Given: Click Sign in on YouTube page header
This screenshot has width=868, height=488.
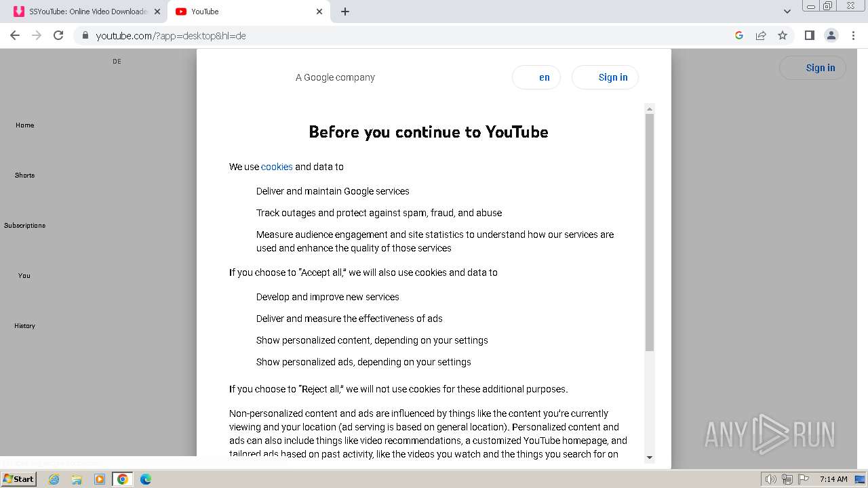Looking at the screenshot, I should tap(813, 68).
